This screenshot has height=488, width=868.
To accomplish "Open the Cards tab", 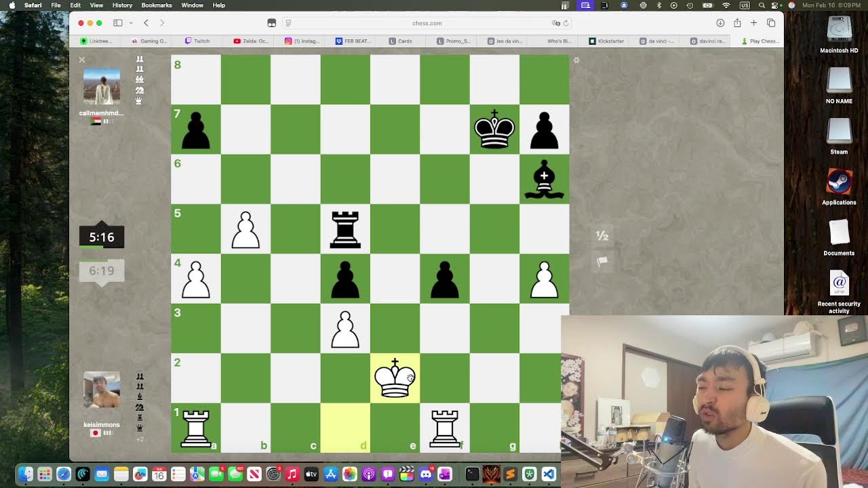I will click(x=400, y=41).
